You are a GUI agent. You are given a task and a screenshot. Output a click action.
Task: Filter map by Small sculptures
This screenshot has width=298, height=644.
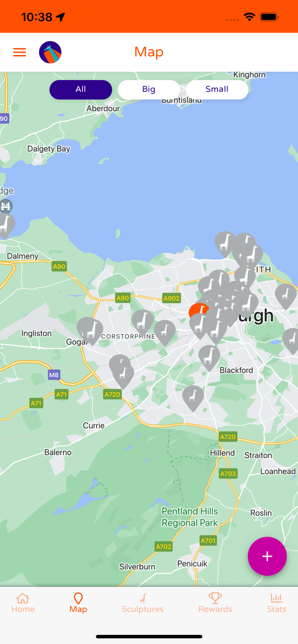click(217, 89)
